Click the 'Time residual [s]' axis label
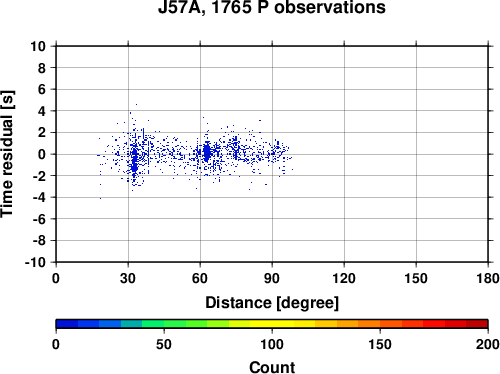Image resolution: width=500 pixels, height=374 pixels. (7, 154)
